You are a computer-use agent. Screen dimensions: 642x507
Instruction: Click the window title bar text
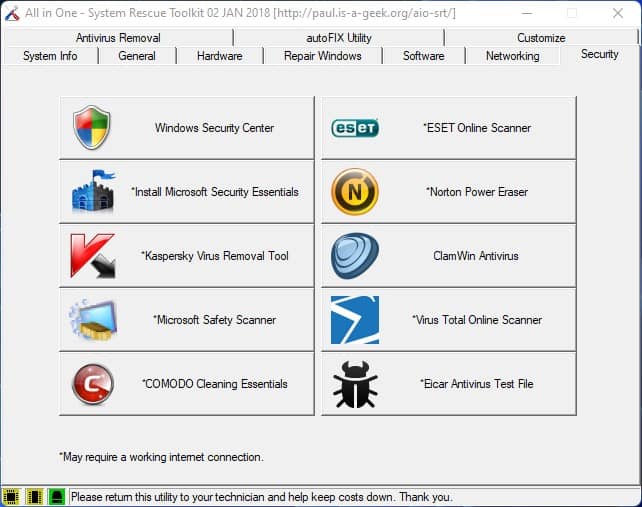coord(240,13)
